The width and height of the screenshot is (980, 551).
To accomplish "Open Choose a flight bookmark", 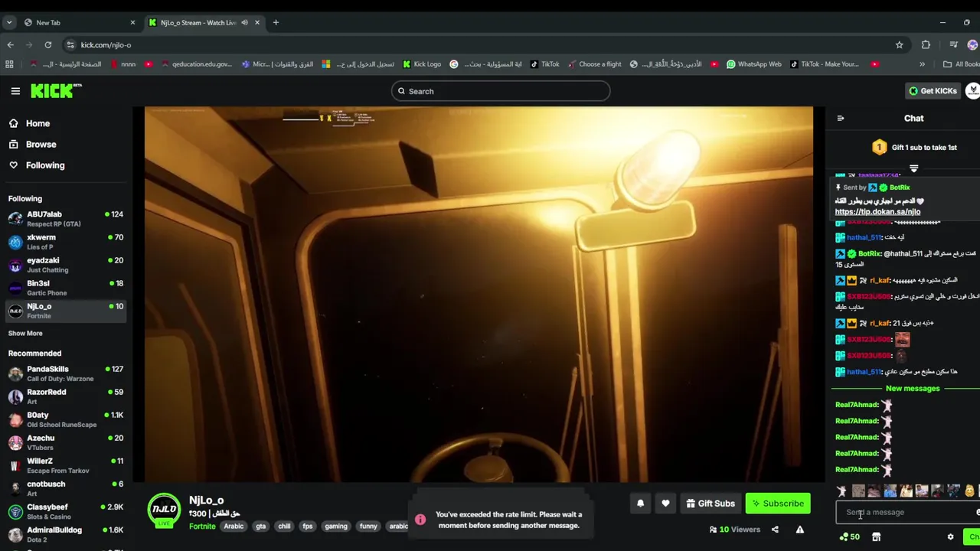I will pos(594,64).
